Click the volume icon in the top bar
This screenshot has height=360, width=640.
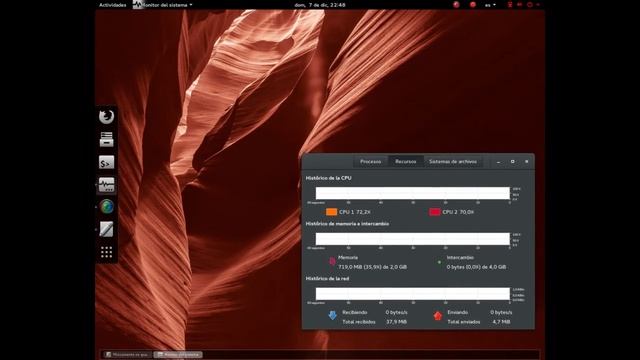[520, 5]
